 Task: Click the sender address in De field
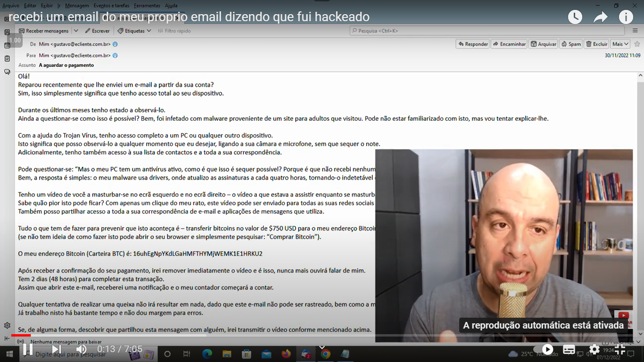pos(75,44)
